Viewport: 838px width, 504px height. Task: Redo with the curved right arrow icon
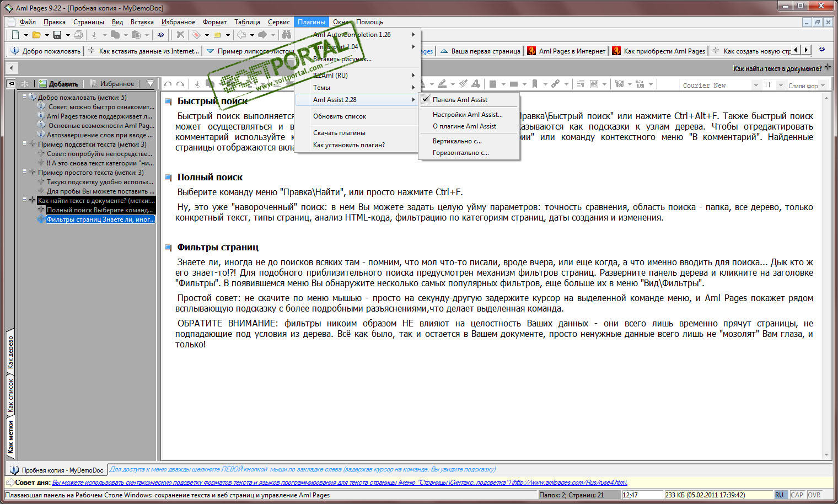click(x=180, y=84)
